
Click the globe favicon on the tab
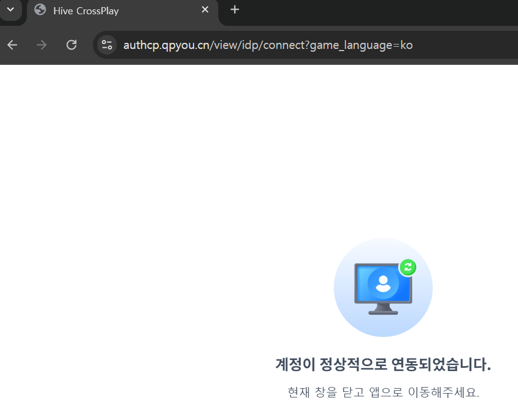(x=40, y=10)
